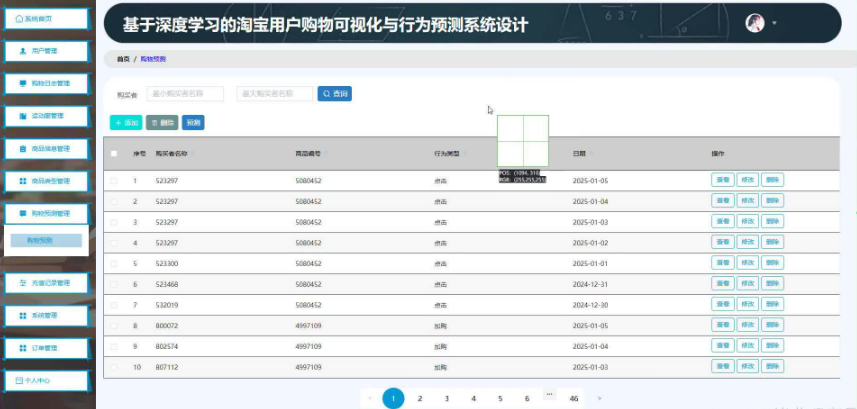The image size is (857, 409).
Task: Check the checkbox for row 1
Action: pos(114,181)
